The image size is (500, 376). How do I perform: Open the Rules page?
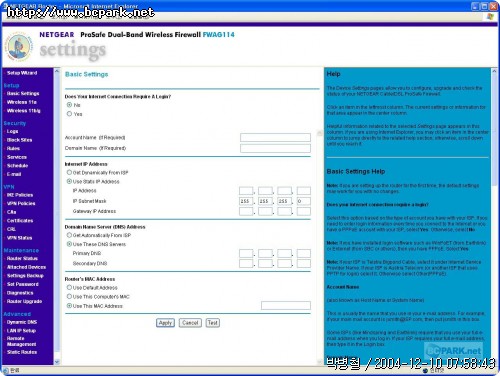13,148
